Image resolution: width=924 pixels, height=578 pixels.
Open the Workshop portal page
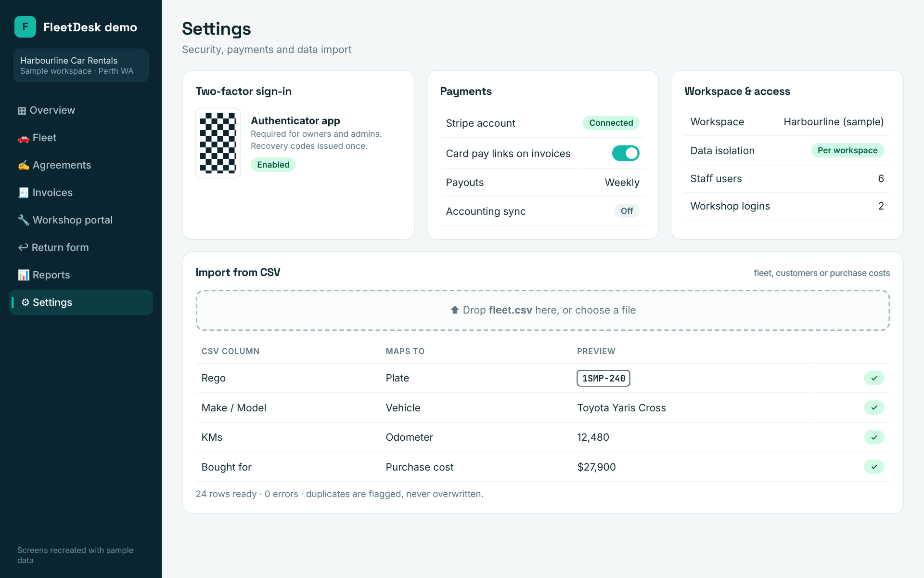pyautogui.click(x=81, y=220)
